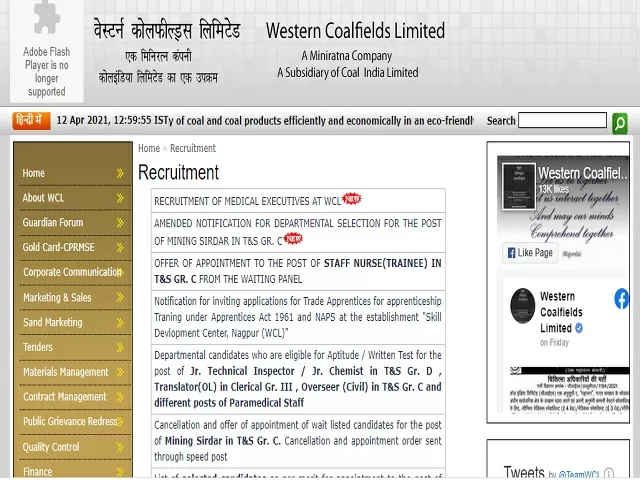
Task: Click the Facebook post image with Hindi text
Action: tap(569, 389)
